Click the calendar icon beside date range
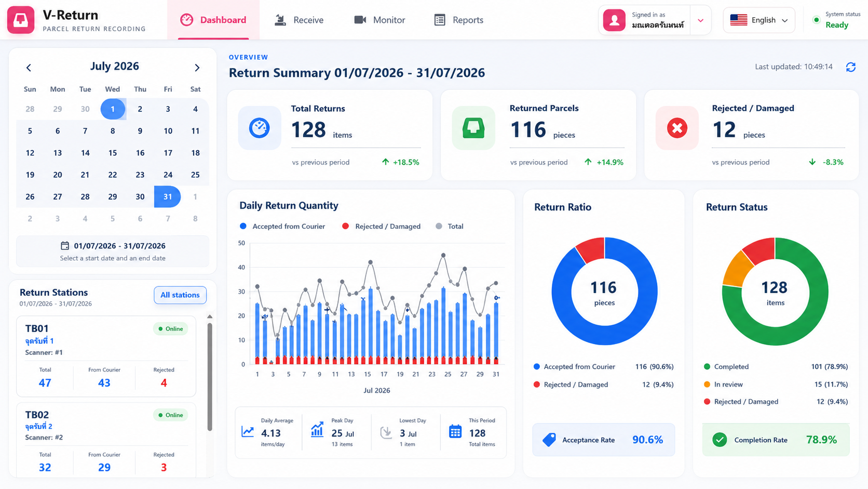Image resolution: width=868 pixels, height=489 pixels. pyautogui.click(x=65, y=245)
